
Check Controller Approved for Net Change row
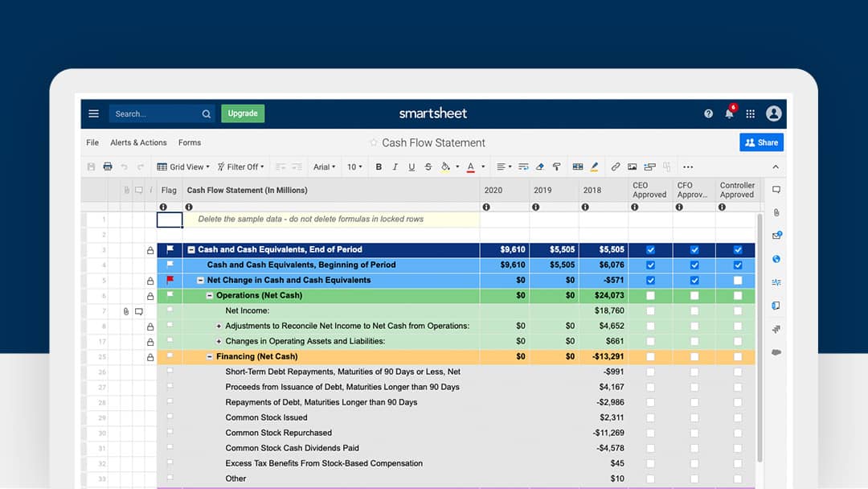(737, 280)
